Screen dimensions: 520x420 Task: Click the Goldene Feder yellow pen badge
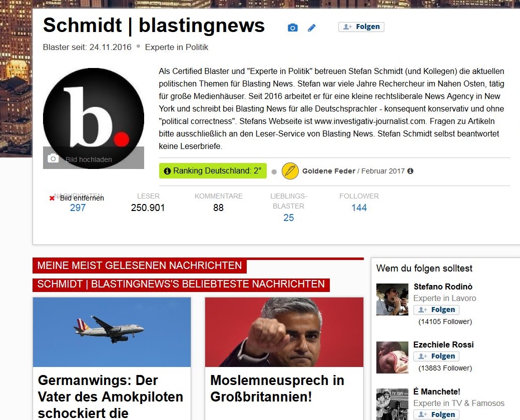[290, 171]
